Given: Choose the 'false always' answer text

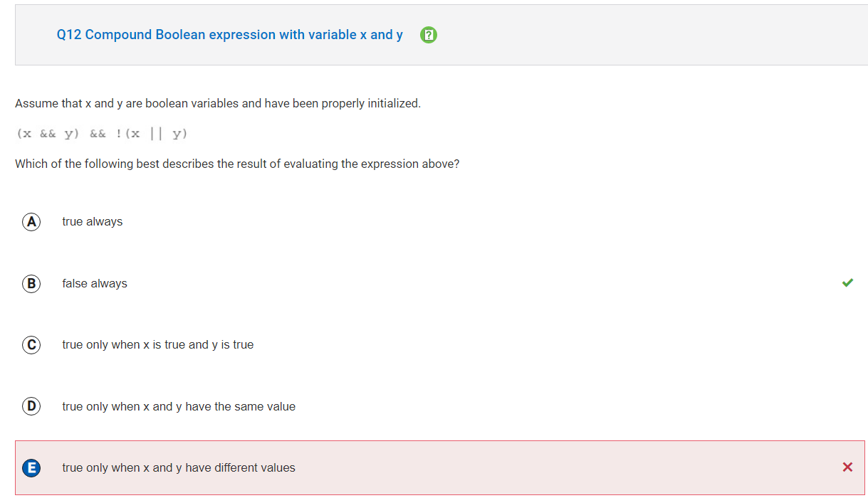Looking at the screenshot, I should (95, 283).
